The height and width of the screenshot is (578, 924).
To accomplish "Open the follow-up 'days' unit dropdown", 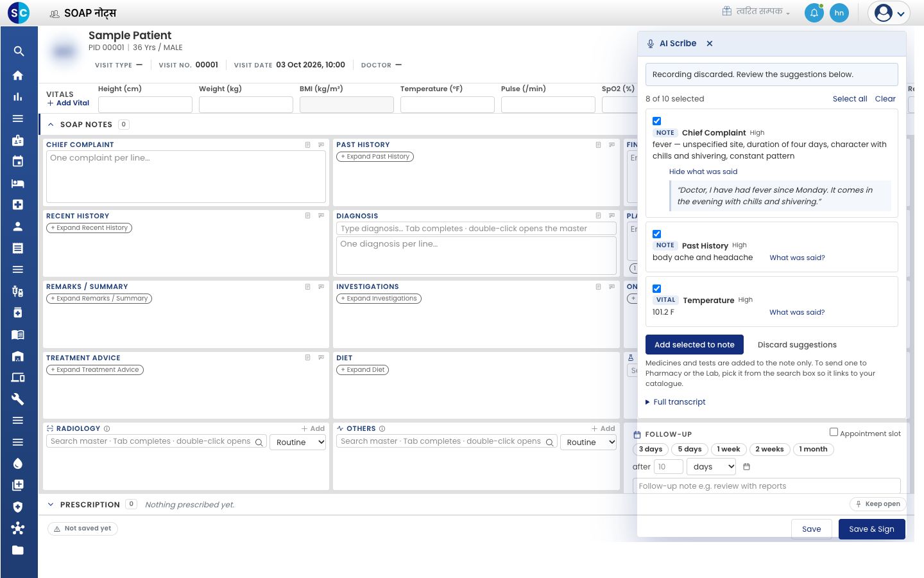I will [x=712, y=467].
